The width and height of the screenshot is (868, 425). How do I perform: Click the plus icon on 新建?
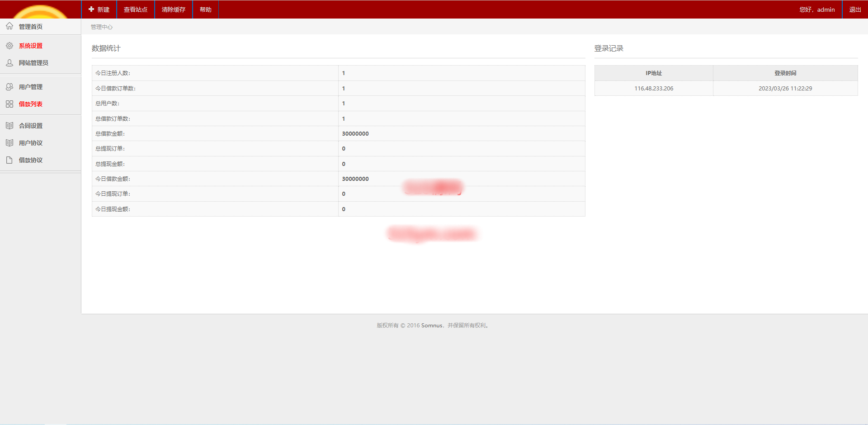(x=91, y=9)
